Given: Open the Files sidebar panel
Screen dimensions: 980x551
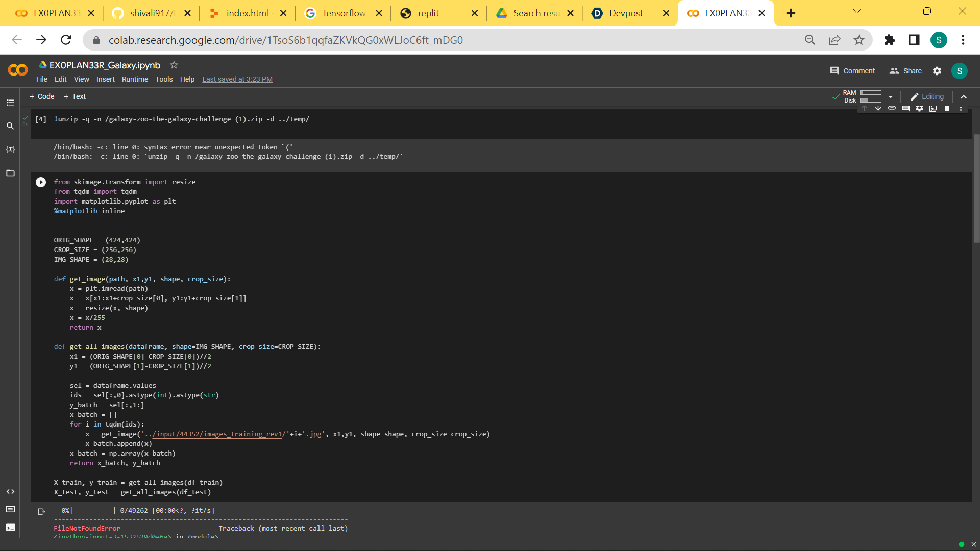Looking at the screenshot, I should 10,173.
